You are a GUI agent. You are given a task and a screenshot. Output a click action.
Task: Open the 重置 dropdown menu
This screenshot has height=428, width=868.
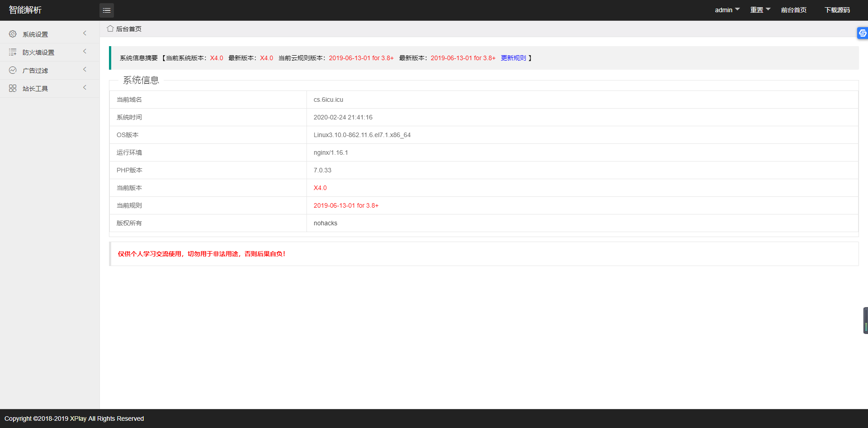pos(760,10)
